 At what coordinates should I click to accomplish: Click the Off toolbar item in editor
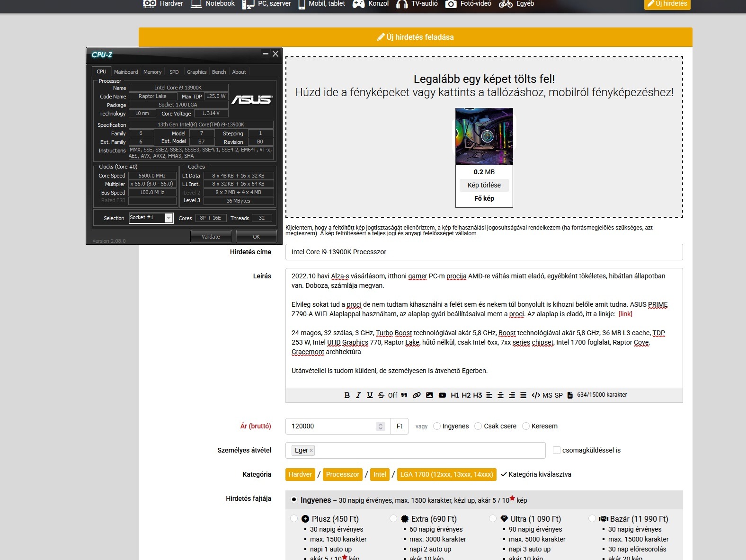pos(392,395)
